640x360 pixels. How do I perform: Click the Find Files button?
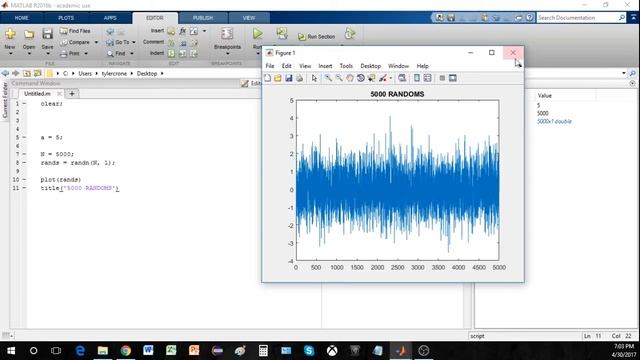click(x=75, y=31)
